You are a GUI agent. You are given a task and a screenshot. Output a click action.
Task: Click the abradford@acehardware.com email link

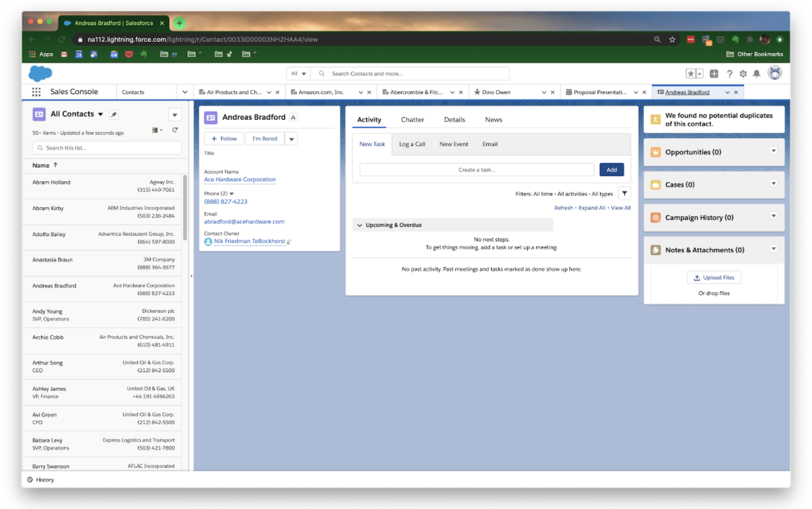tap(244, 222)
